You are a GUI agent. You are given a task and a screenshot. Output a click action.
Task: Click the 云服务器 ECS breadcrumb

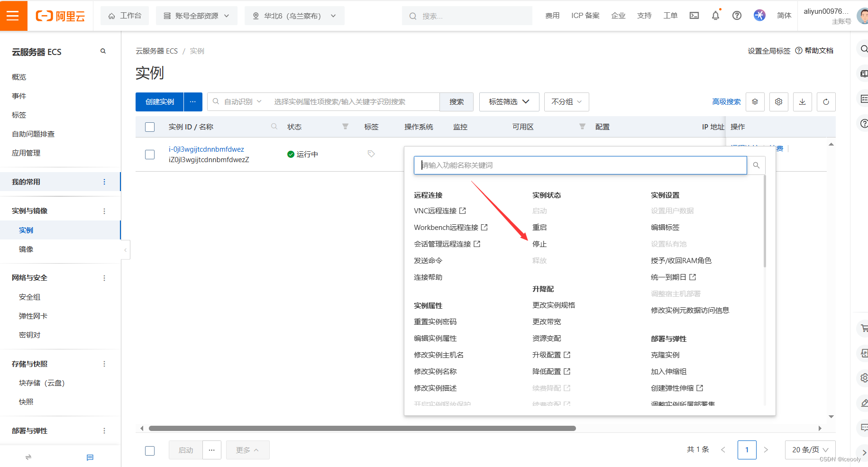point(157,51)
